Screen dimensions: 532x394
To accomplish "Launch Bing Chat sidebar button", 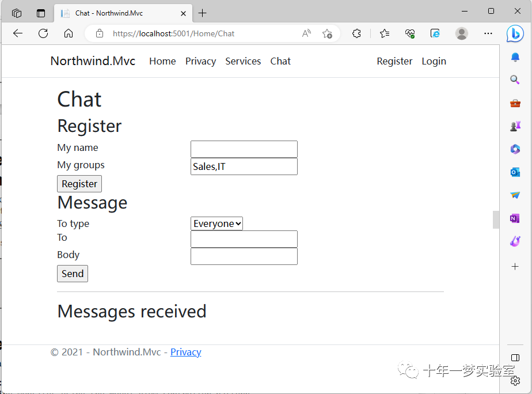I will click(x=515, y=33).
